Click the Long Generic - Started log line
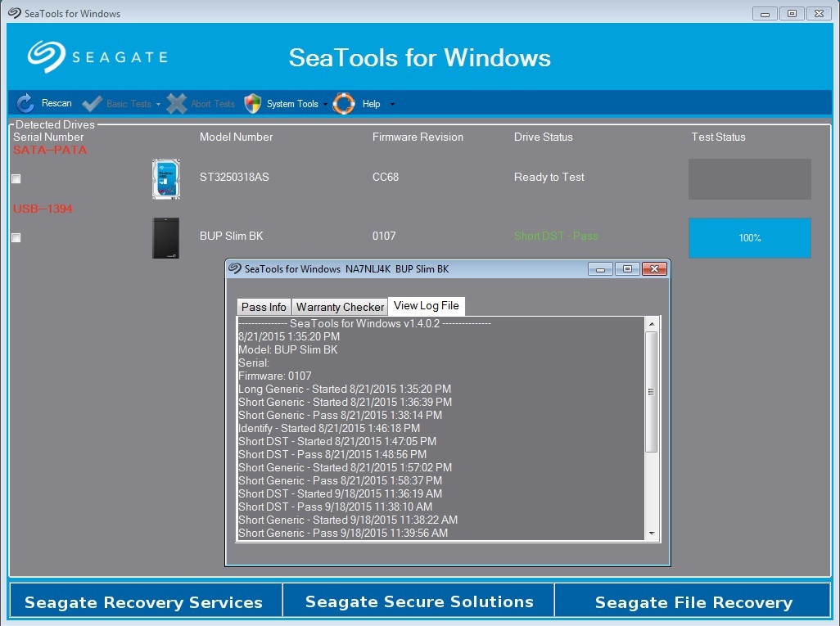The height and width of the screenshot is (626, 840). [345, 389]
